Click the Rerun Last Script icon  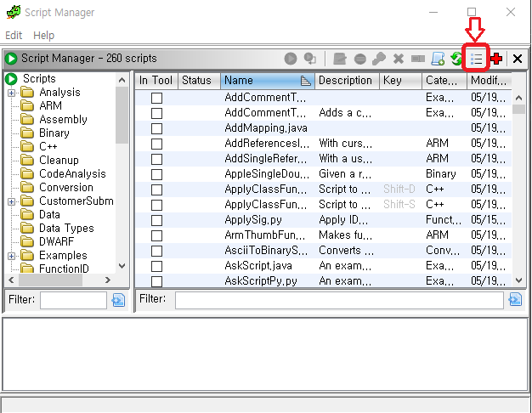(310, 59)
